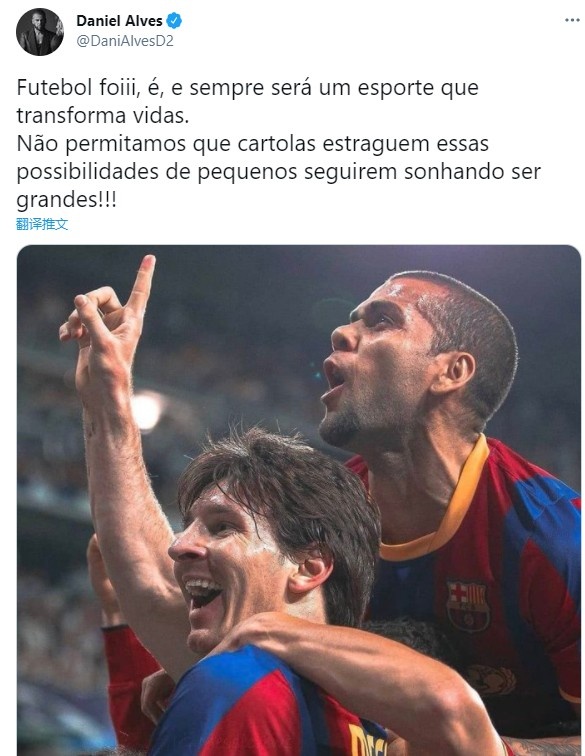Click the tweet line starting 'Futebol foiii'
The image size is (585, 756).
coord(247,88)
